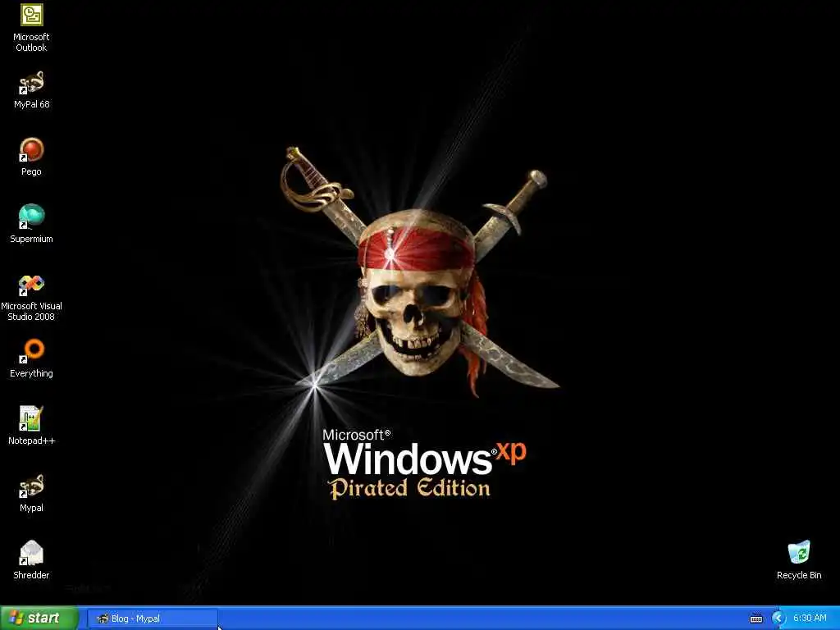Switch to Blog - Mypal taskbar window
Viewport: 840px width, 630px height.
(153, 619)
